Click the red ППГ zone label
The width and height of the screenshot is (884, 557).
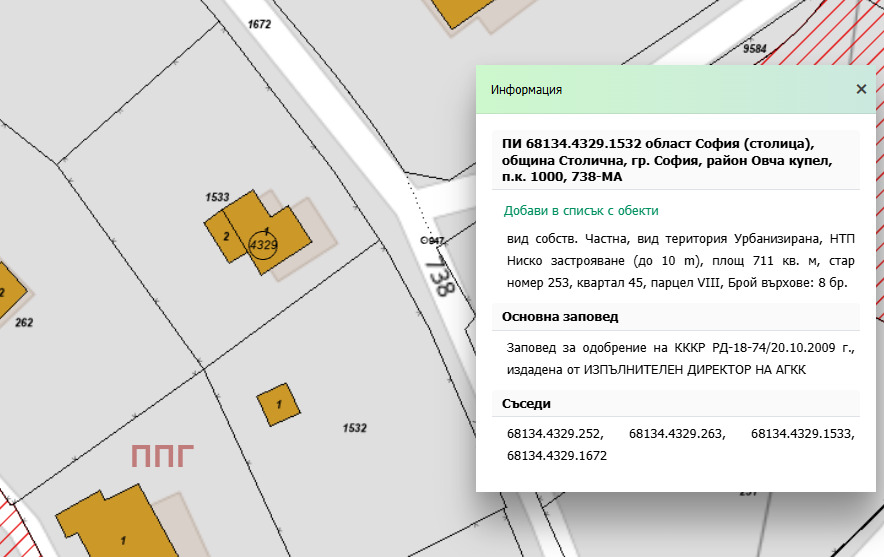(x=162, y=456)
